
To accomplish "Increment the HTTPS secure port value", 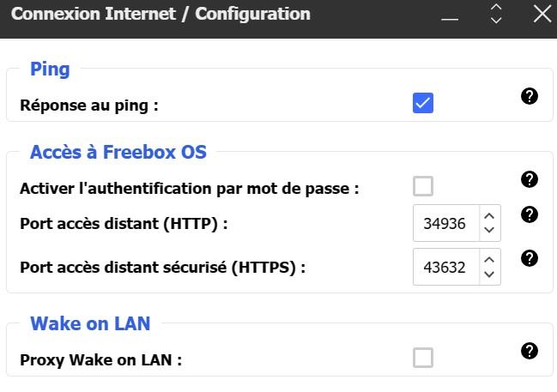I will 489,260.
